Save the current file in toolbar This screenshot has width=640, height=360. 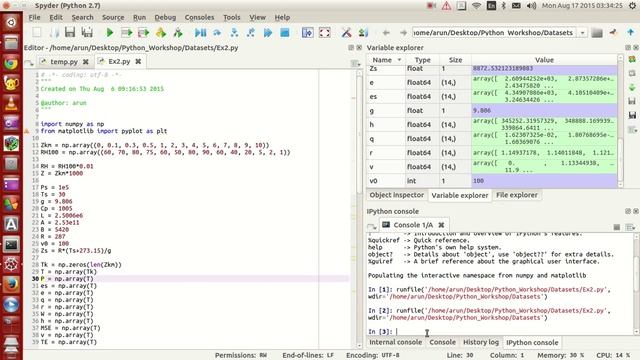(70, 32)
